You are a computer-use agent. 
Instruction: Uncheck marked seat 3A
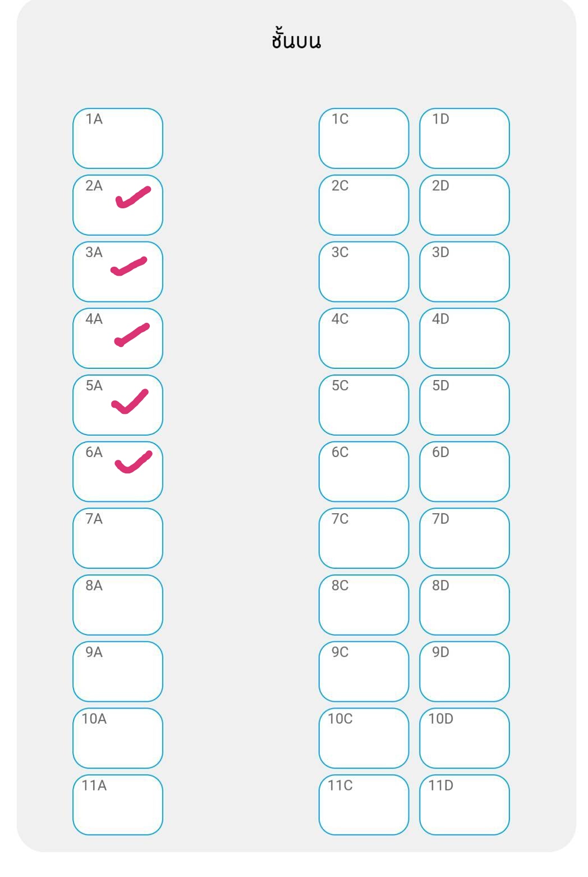[117, 272]
